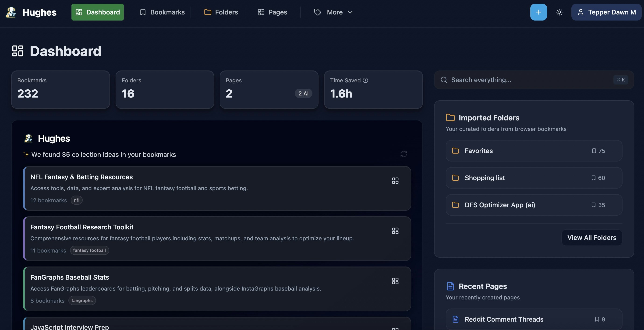644x330 pixels.
Task: Switch to the Folders tab
Action: 221,12
